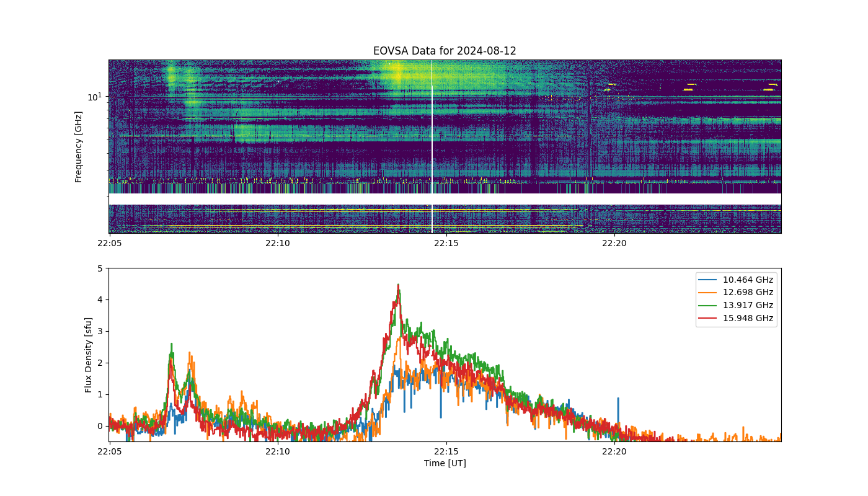Click the 22:10 tick label under the lower plot
The height and width of the screenshot is (496, 868).
click(x=278, y=451)
